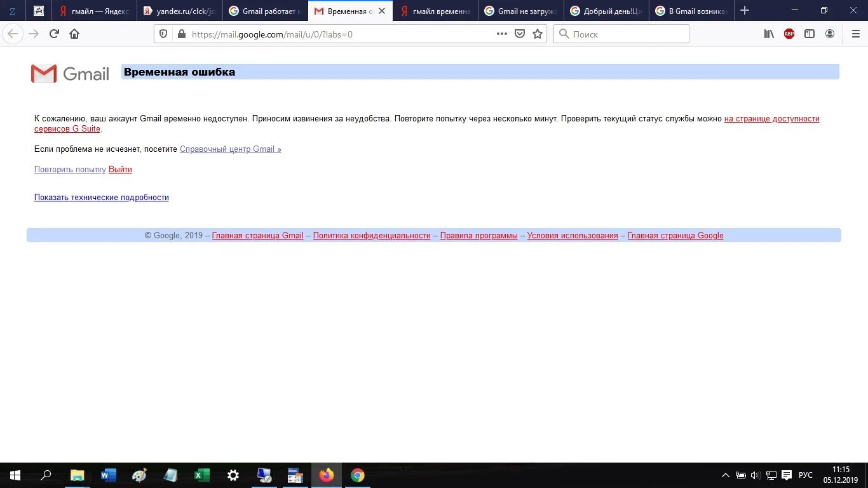This screenshot has height=488, width=868.
Task: Open File Explorer from the taskbar
Action: coord(77,475)
